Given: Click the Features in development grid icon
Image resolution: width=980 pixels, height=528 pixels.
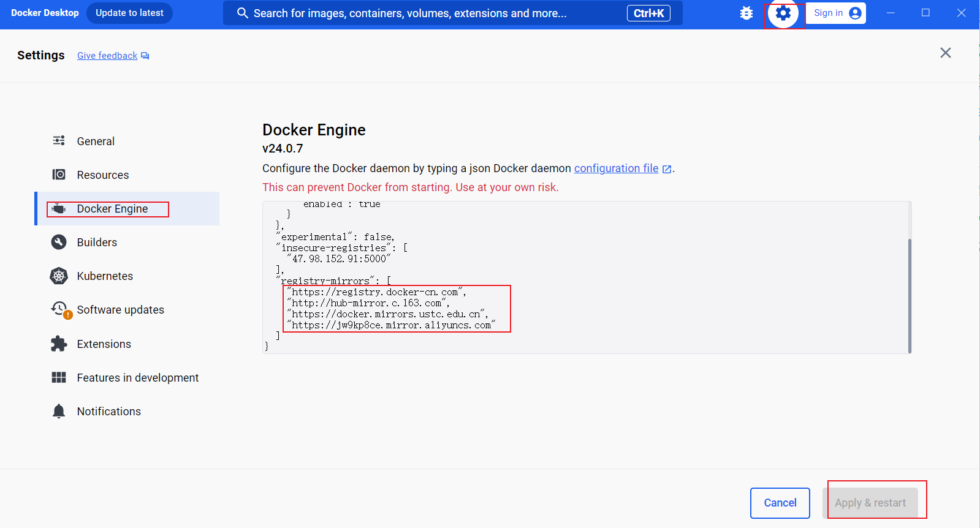Looking at the screenshot, I should click(59, 377).
